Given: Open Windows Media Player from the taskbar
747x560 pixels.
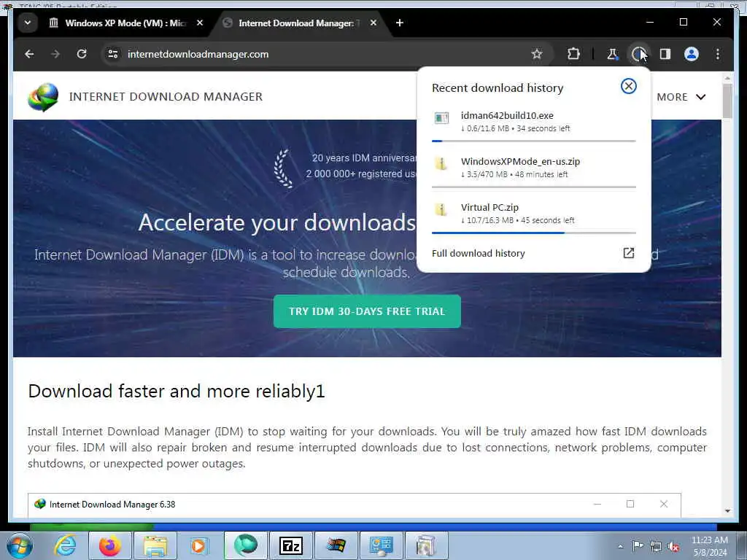Looking at the screenshot, I should 199,545.
